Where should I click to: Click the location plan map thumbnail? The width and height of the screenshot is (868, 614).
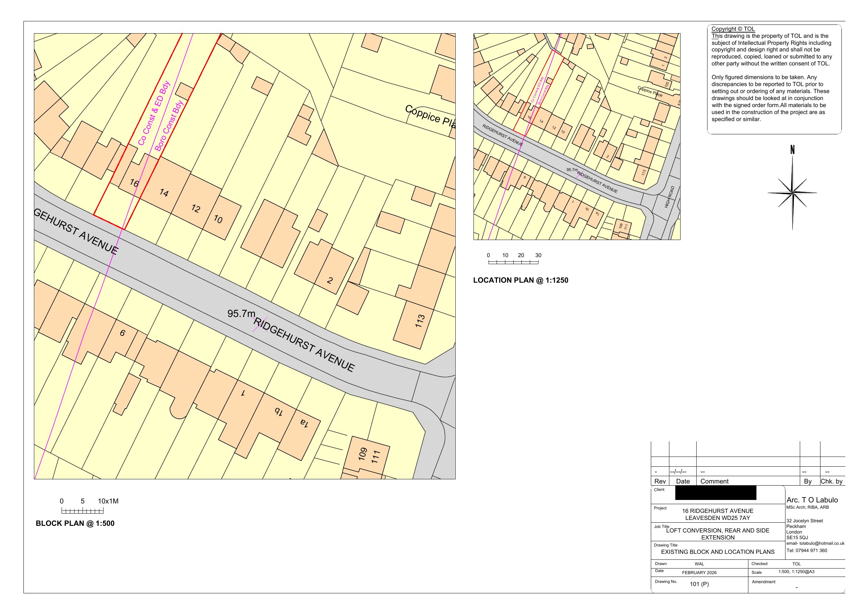pos(577,136)
